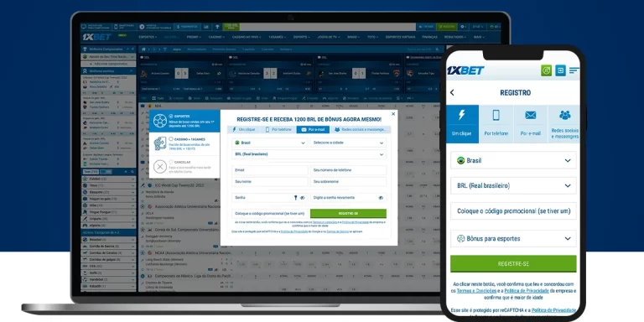The image size is (644, 322).
Task: Go back using the arrow beside REGISTRO
Action: click(452, 92)
